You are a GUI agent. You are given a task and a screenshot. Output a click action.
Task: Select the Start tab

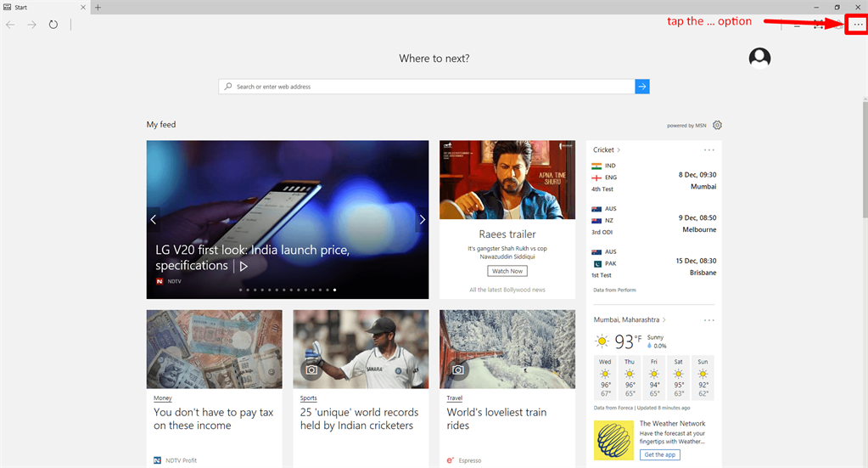tap(44, 7)
